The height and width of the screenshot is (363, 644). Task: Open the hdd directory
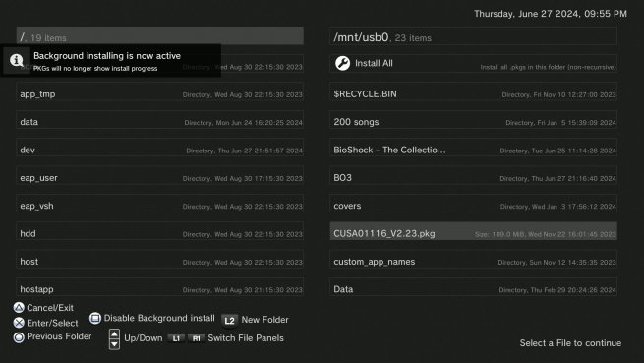(x=159, y=231)
